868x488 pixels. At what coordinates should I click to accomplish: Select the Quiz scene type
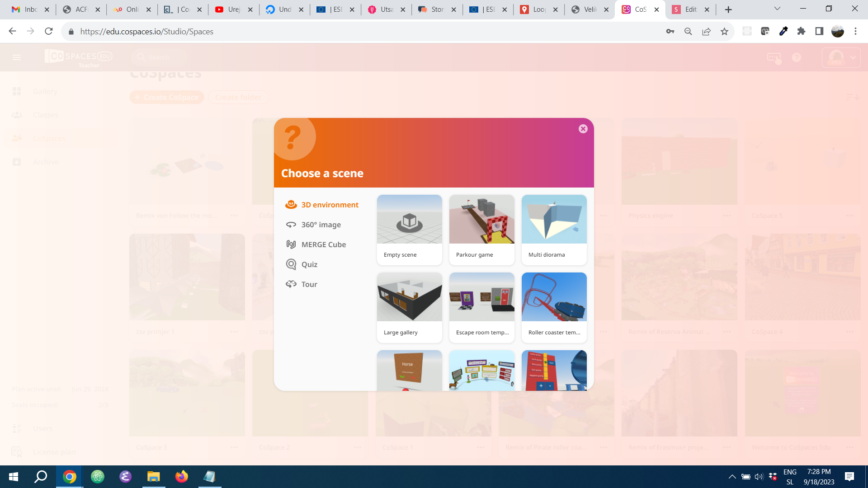point(309,264)
